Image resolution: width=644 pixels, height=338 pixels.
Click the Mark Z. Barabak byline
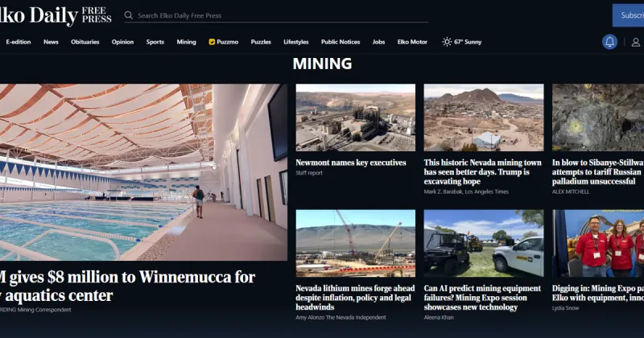click(x=466, y=192)
